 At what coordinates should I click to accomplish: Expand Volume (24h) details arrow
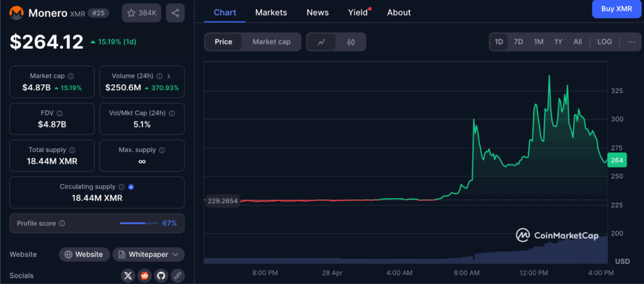click(x=169, y=76)
